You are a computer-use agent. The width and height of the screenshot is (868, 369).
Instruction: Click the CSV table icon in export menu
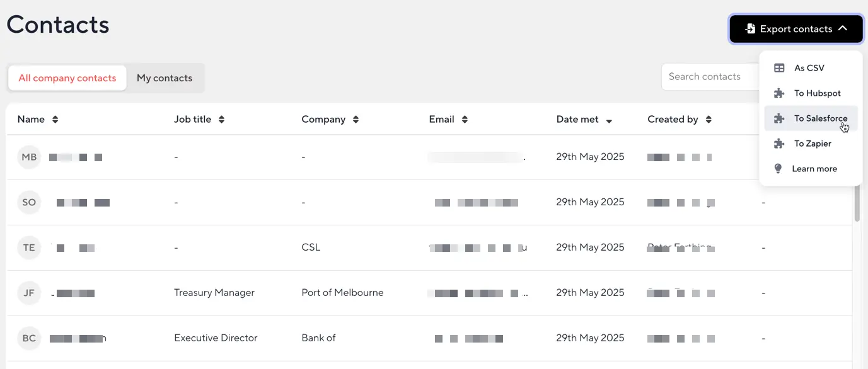coord(779,68)
